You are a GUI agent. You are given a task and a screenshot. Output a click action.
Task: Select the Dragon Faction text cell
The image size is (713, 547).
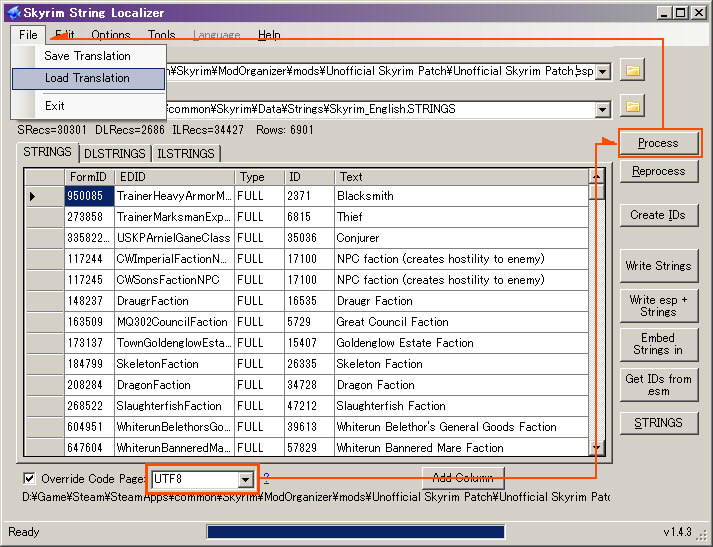pos(461,385)
